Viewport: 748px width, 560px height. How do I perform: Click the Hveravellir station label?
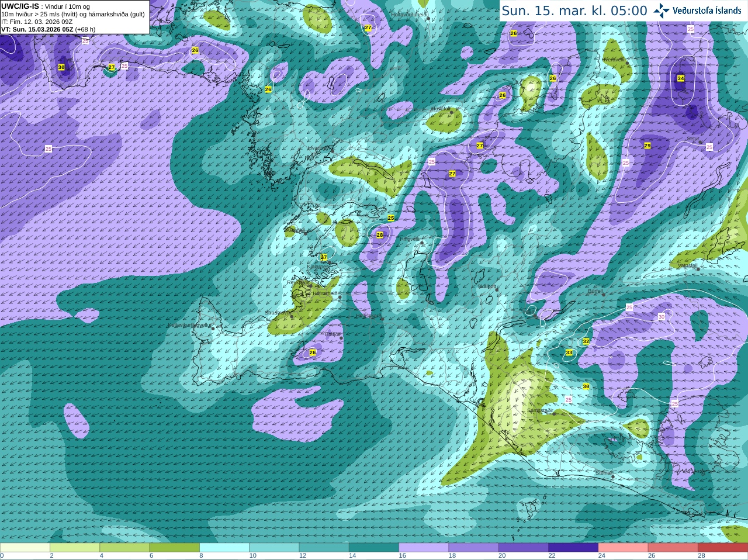click(x=614, y=60)
